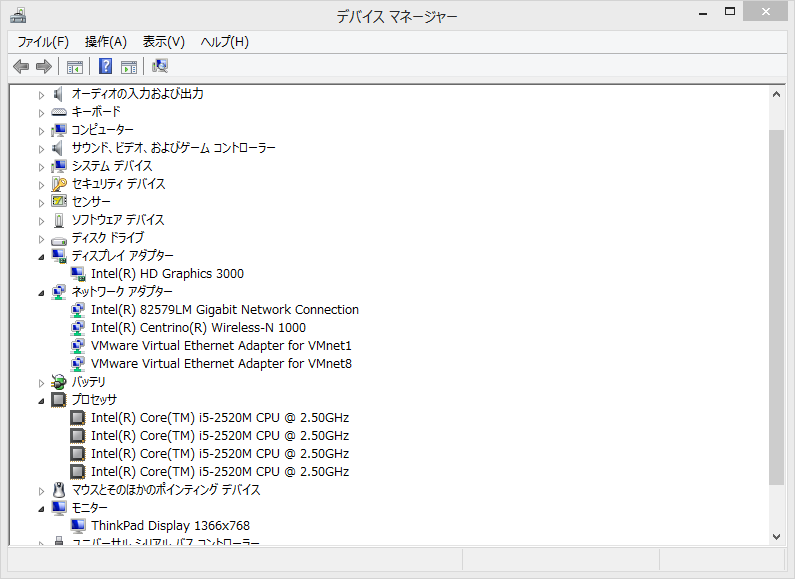Collapse the ネットワーク アダプター node
The width and height of the screenshot is (795, 579).
coord(42,293)
